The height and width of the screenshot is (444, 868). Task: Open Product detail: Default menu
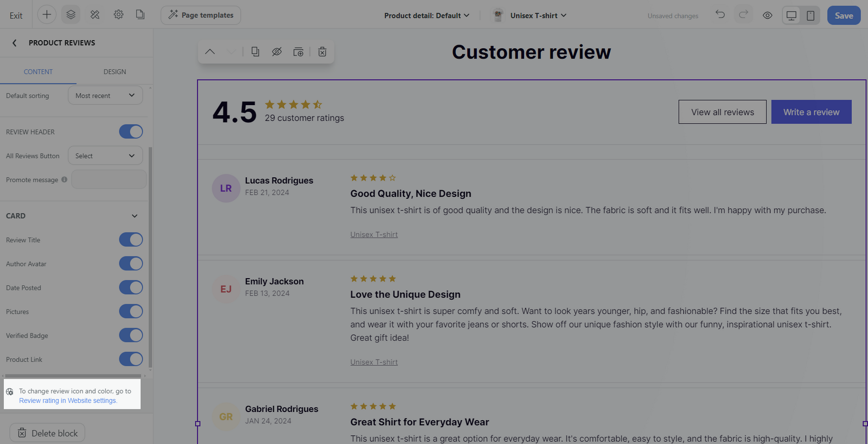click(426, 15)
